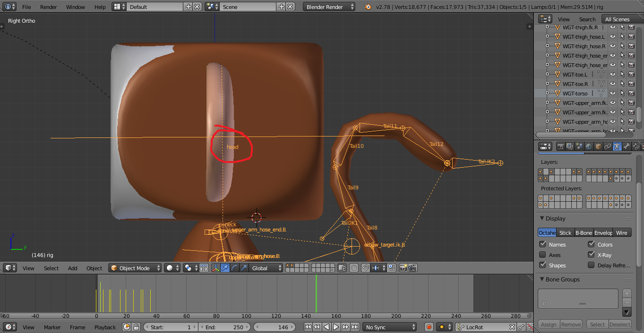Open the Render properties camera icon
This screenshot has height=333, width=644.
[561, 146]
